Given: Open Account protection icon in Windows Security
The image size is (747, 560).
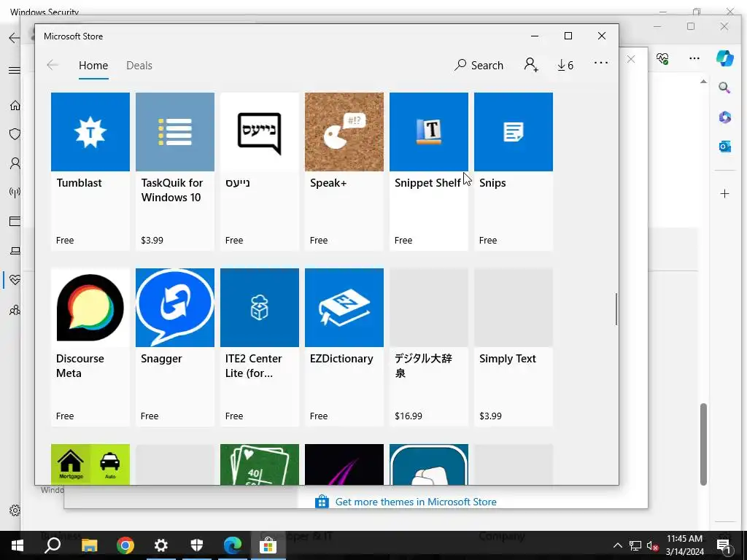Looking at the screenshot, I should pyautogui.click(x=15, y=164).
